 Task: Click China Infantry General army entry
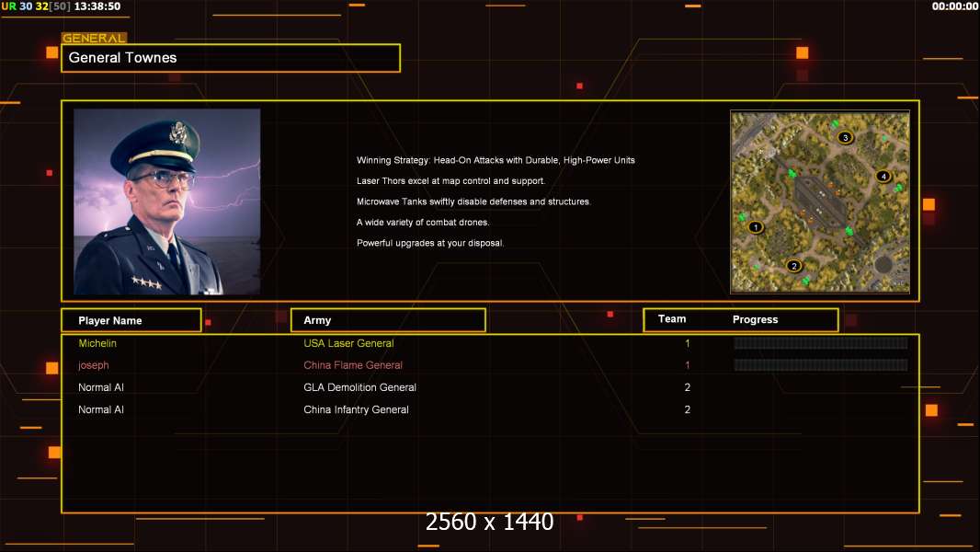357,409
